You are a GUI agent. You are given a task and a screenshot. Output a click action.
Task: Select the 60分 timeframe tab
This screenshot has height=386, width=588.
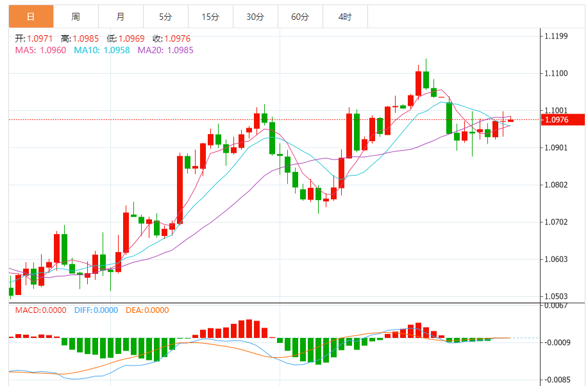point(300,17)
